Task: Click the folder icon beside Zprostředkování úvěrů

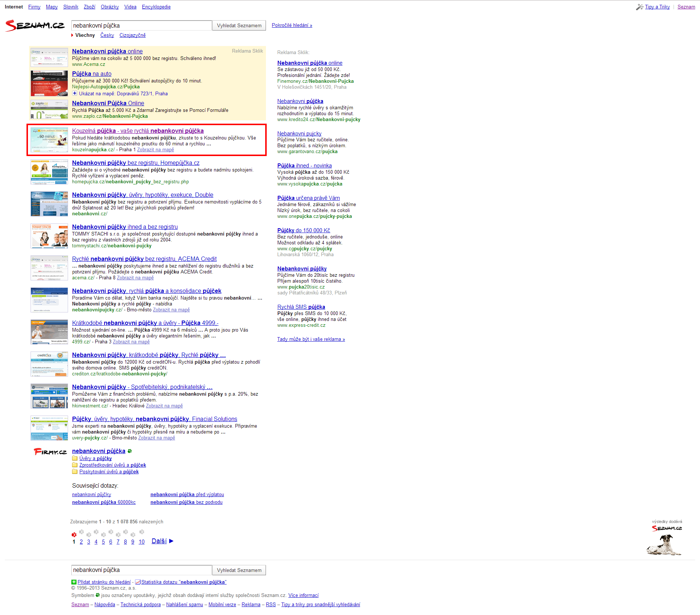Action: pos(75,465)
